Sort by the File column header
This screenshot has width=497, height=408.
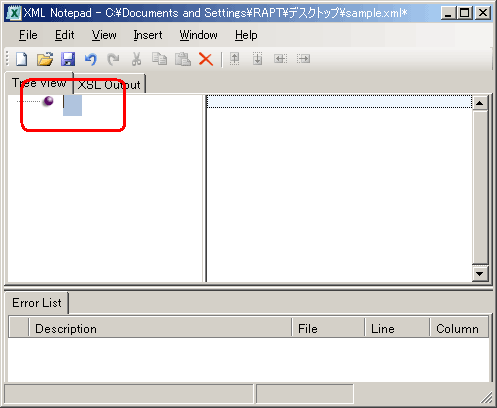pyautogui.click(x=328, y=329)
